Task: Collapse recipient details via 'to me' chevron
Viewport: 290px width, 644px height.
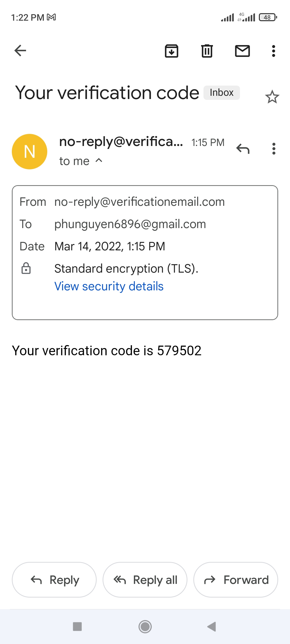Action: [99, 160]
